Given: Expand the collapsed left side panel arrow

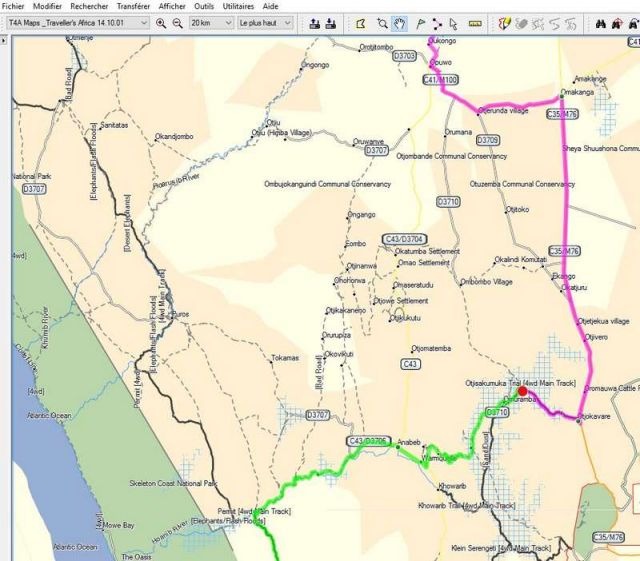Looking at the screenshot, I should click(x=3, y=41).
